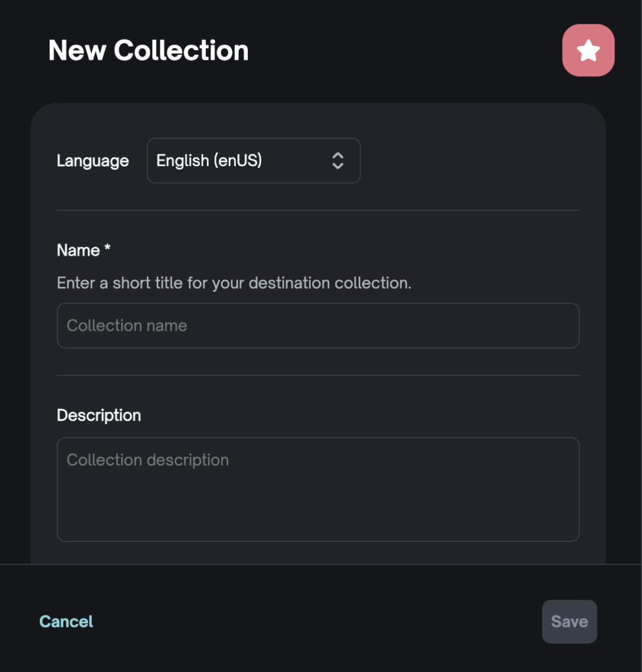
Task: Click the pink star favorite button
Action: point(588,51)
